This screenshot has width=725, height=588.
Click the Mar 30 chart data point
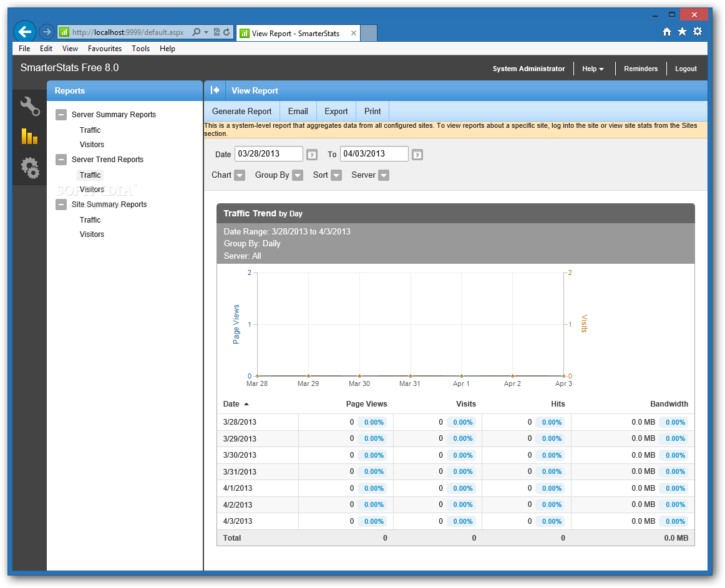(x=359, y=376)
